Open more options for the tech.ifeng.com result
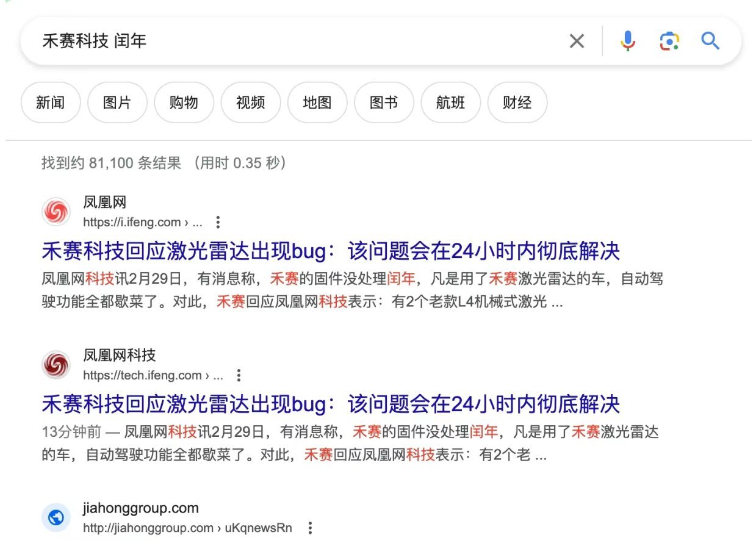This screenshot has height=546, width=756. [239, 375]
